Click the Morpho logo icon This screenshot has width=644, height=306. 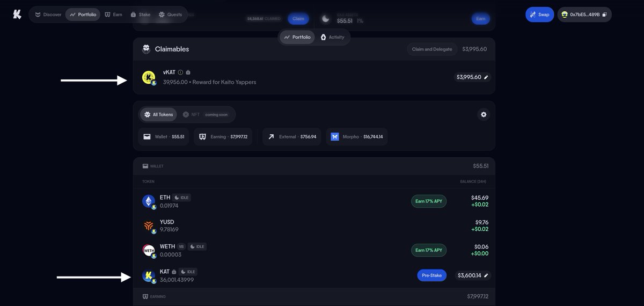[x=335, y=137]
